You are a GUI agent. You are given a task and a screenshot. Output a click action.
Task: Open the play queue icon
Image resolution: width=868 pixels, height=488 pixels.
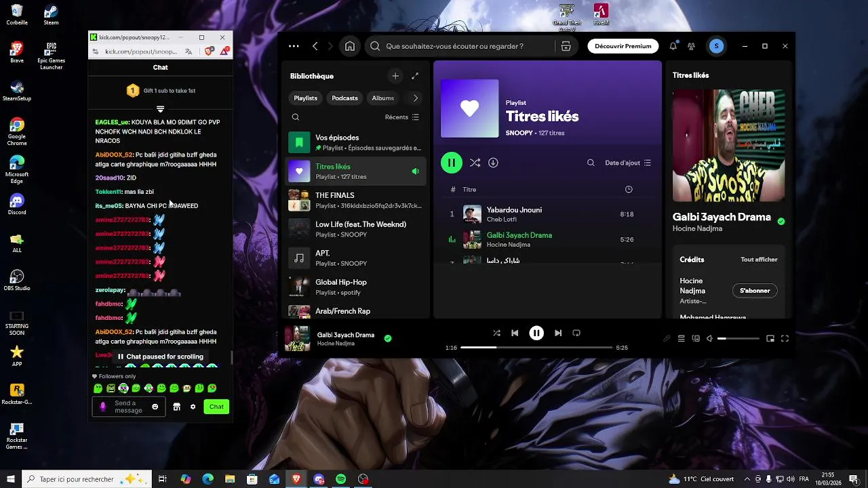(681, 338)
